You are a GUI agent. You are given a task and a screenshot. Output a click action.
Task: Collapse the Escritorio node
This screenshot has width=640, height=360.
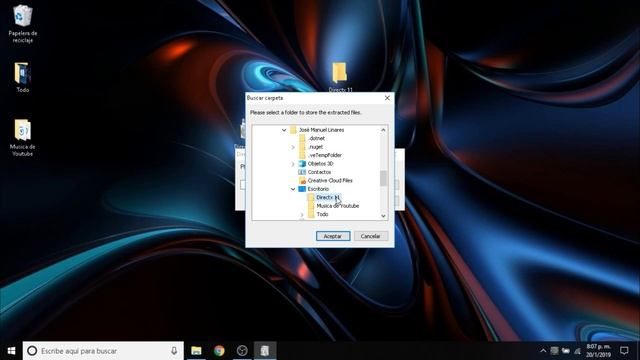coord(293,189)
